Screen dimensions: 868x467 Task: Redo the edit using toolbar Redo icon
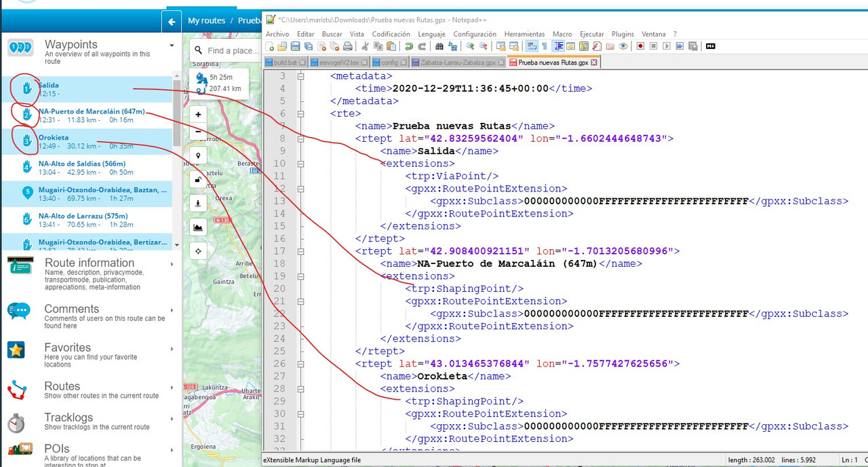pyautogui.click(x=422, y=46)
